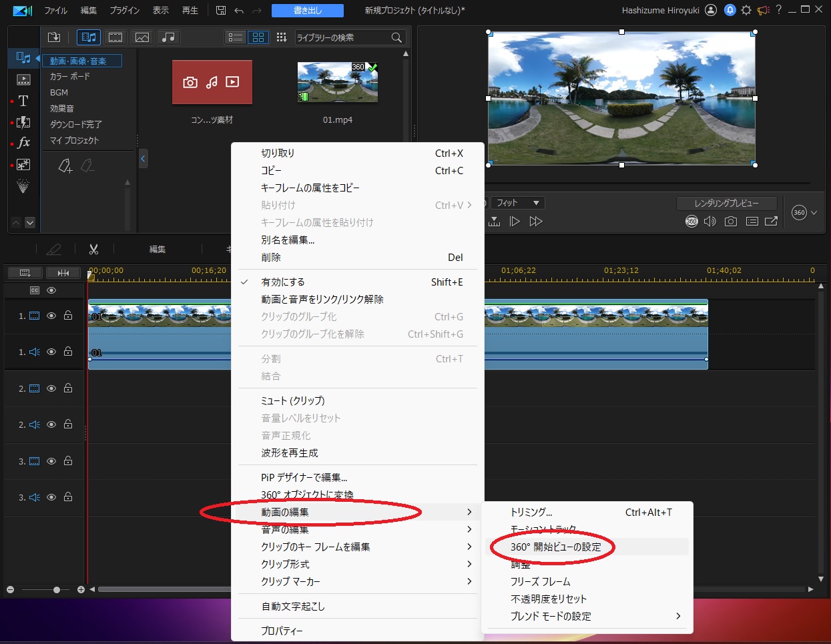Click the Save project icon

click(221, 10)
